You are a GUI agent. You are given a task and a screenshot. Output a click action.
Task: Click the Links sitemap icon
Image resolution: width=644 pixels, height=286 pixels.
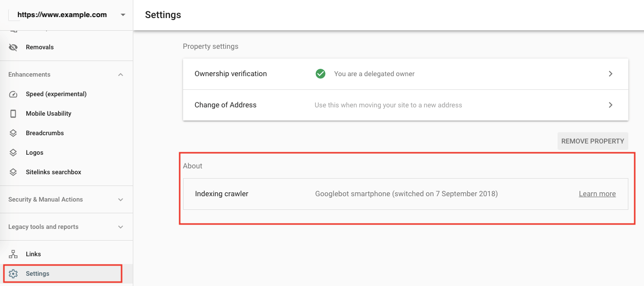tap(14, 254)
